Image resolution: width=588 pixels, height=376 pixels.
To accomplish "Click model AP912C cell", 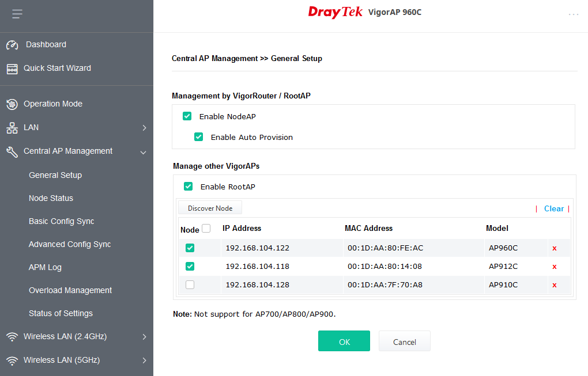I will click(503, 266).
